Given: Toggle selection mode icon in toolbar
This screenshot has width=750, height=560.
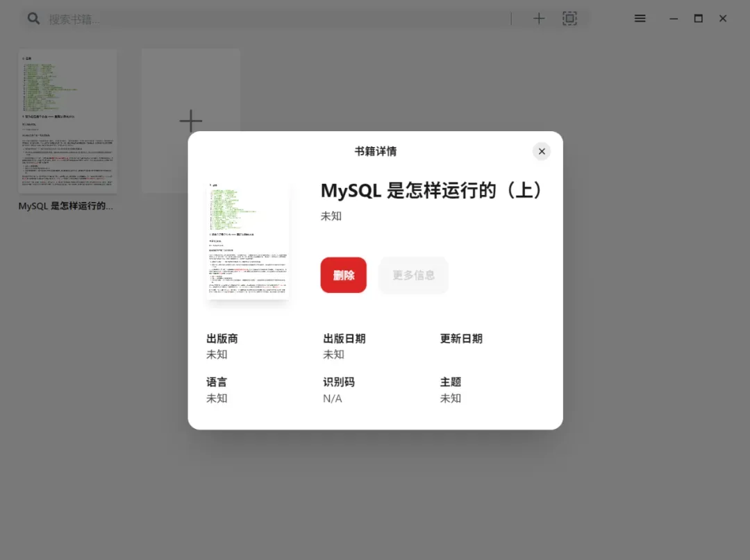Looking at the screenshot, I should click(569, 19).
